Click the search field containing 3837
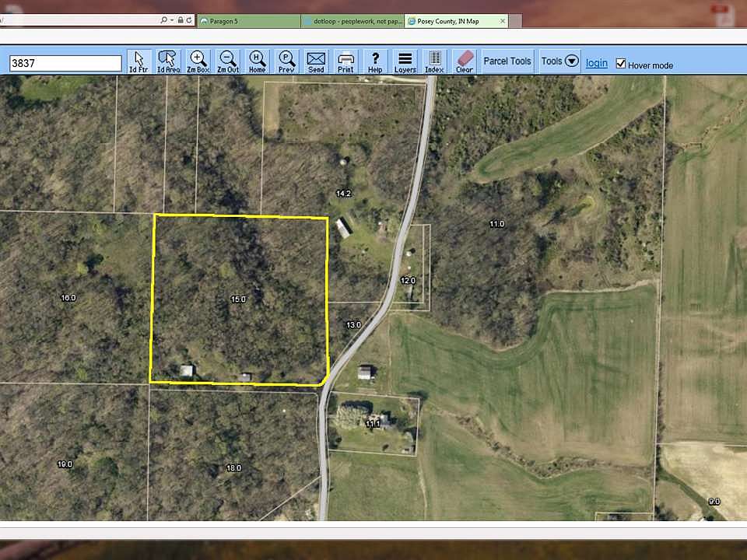747x560 pixels. point(65,63)
